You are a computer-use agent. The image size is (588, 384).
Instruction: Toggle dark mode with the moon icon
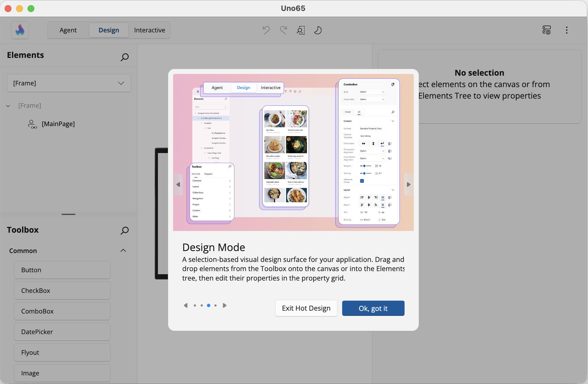(x=318, y=30)
